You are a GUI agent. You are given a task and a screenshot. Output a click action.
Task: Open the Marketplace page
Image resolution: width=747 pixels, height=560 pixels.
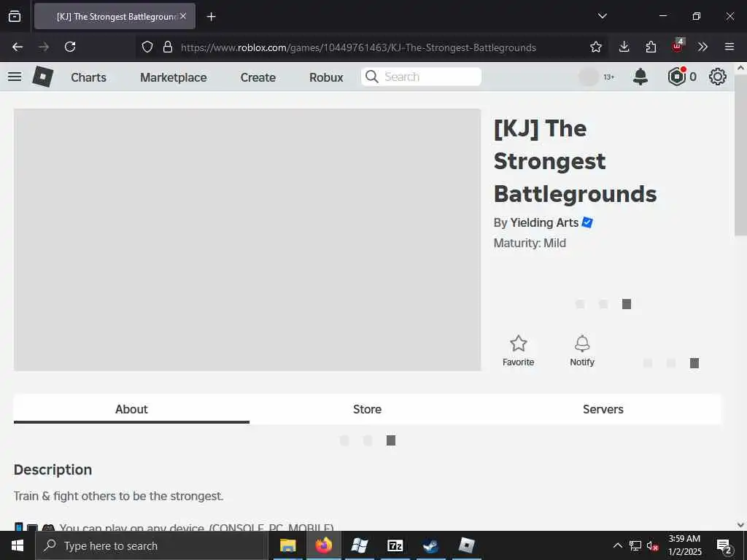pos(174,77)
